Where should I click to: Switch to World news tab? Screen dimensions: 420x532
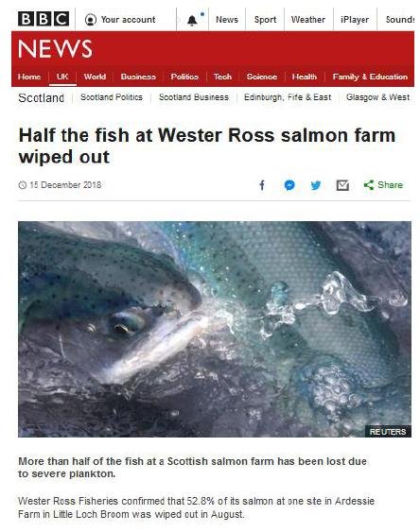(95, 77)
